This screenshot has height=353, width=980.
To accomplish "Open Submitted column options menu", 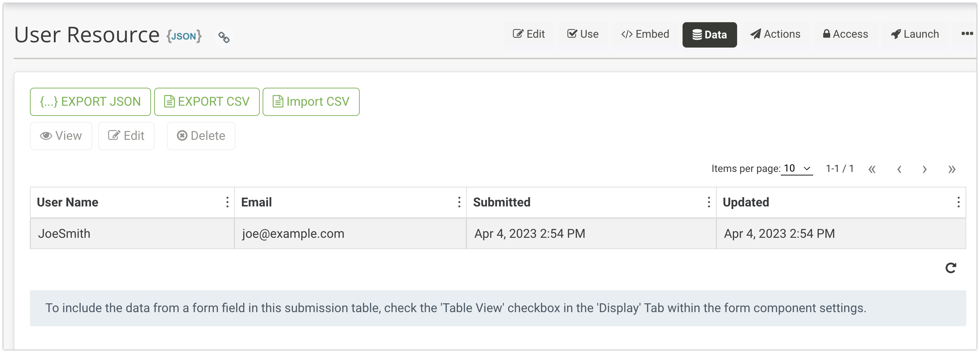I will click(x=709, y=202).
